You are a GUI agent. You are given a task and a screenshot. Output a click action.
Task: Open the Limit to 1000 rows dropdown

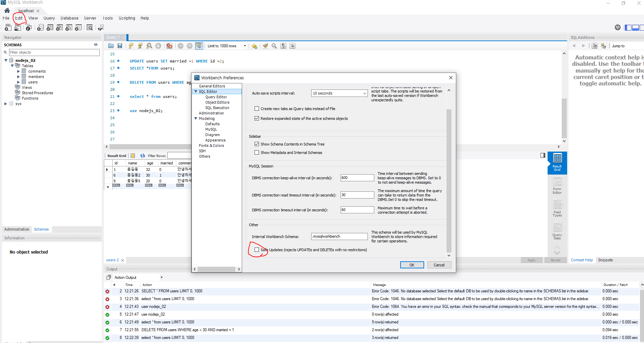point(245,46)
